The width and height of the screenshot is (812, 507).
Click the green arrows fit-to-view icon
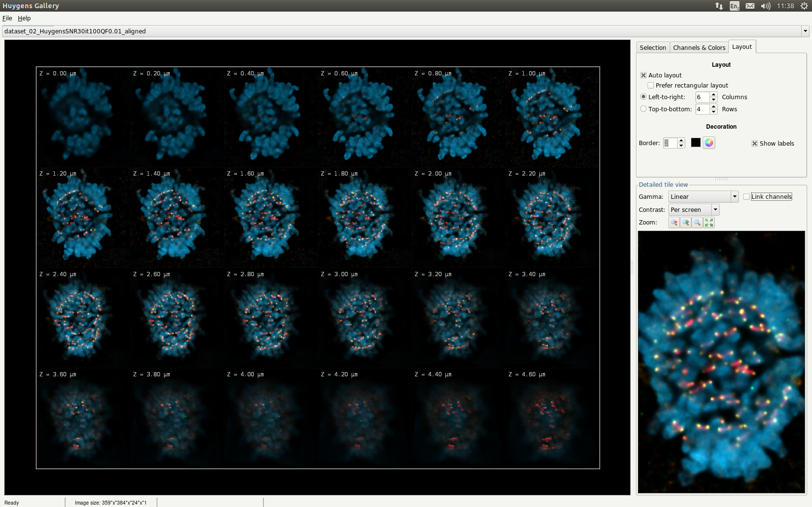coord(709,223)
